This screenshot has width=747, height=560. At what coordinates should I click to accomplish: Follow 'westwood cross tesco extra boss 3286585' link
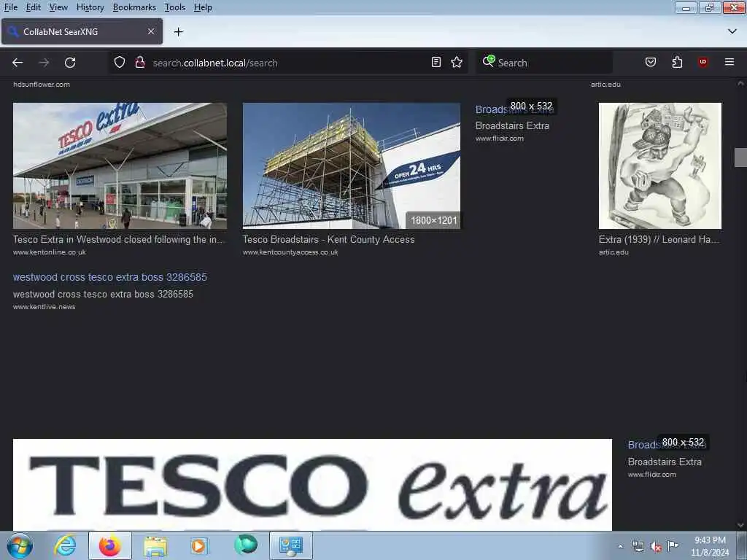[110, 277]
